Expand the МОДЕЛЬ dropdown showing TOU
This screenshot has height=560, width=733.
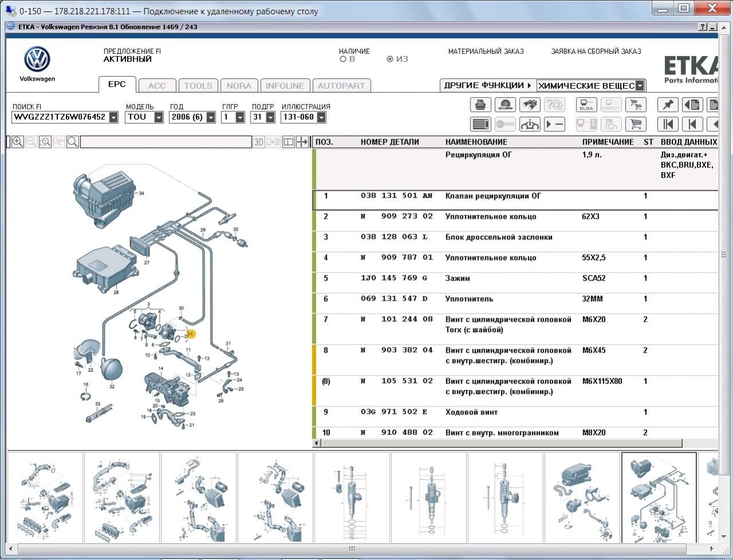pyautogui.click(x=159, y=117)
